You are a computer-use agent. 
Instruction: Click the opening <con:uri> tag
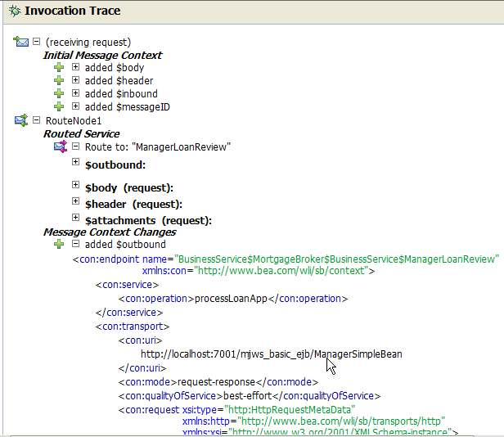pos(141,340)
